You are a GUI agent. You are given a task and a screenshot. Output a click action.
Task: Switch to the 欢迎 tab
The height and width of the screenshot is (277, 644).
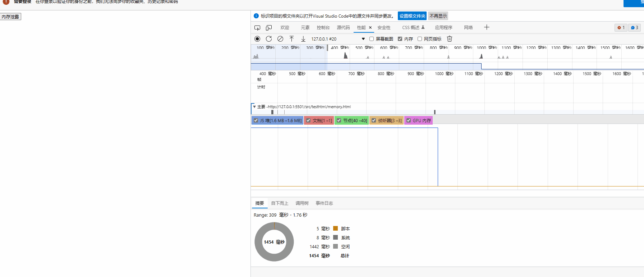click(285, 28)
